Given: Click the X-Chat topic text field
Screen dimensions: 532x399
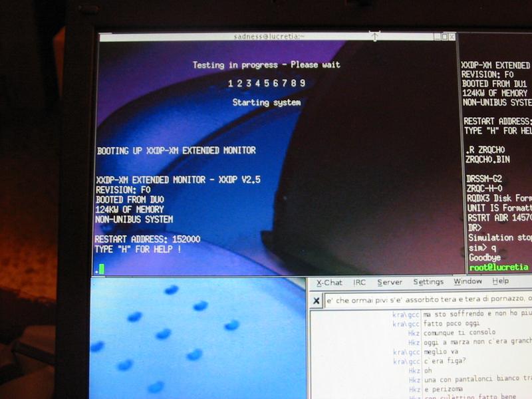Looking at the screenshot, I should 428,300.
